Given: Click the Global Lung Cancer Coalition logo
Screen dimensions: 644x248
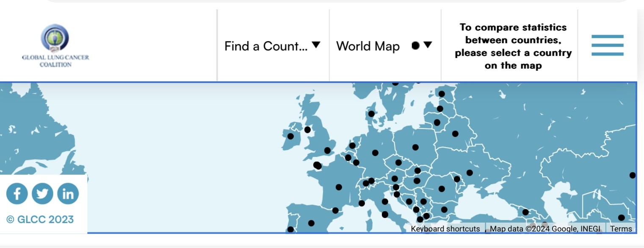Looking at the screenshot, I should point(55,46).
